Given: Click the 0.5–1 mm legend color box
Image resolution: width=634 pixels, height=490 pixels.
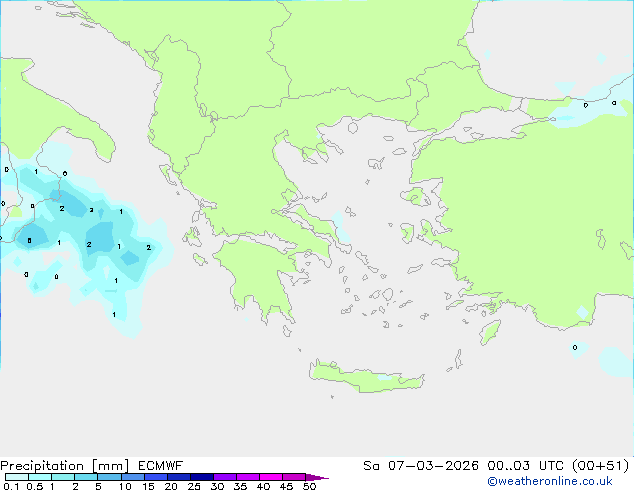Looking at the screenshot, I should 40,477.
